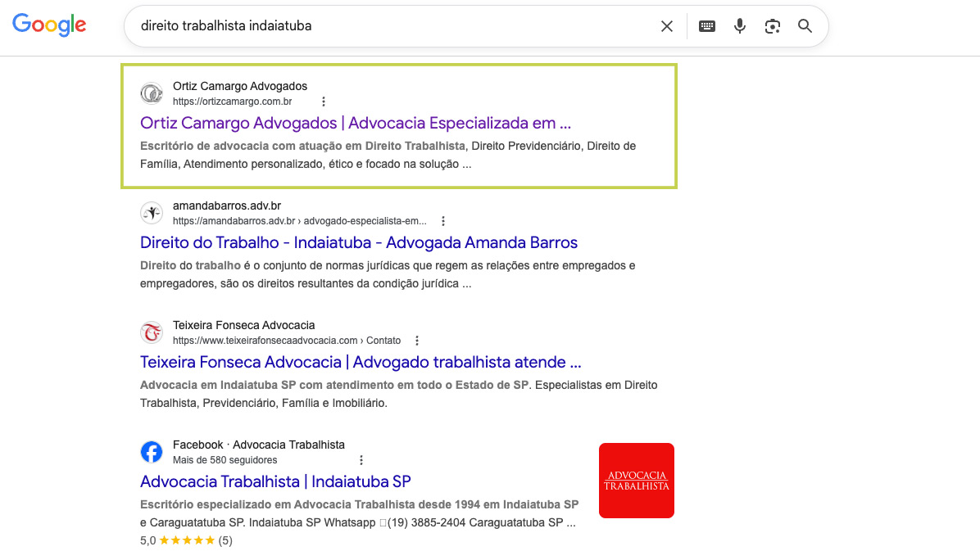The image size is (980, 551).
Task: Click the Facebook logo icon
Action: [152, 452]
